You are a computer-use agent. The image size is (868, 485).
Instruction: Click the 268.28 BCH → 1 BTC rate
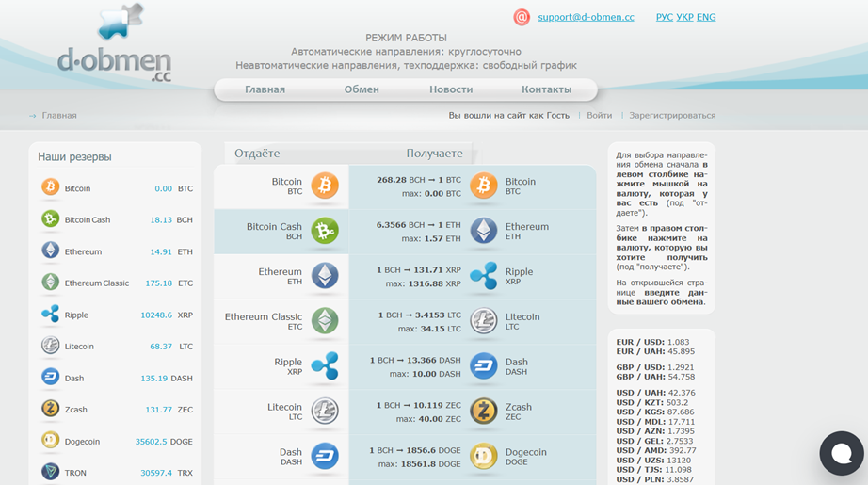tap(419, 180)
